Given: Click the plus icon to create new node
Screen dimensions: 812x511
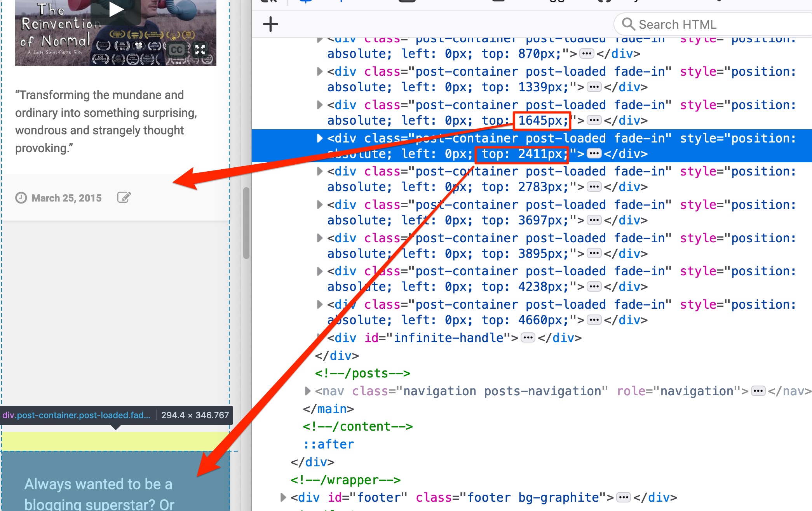Looking at the screenshot, I should click(270, 24).
